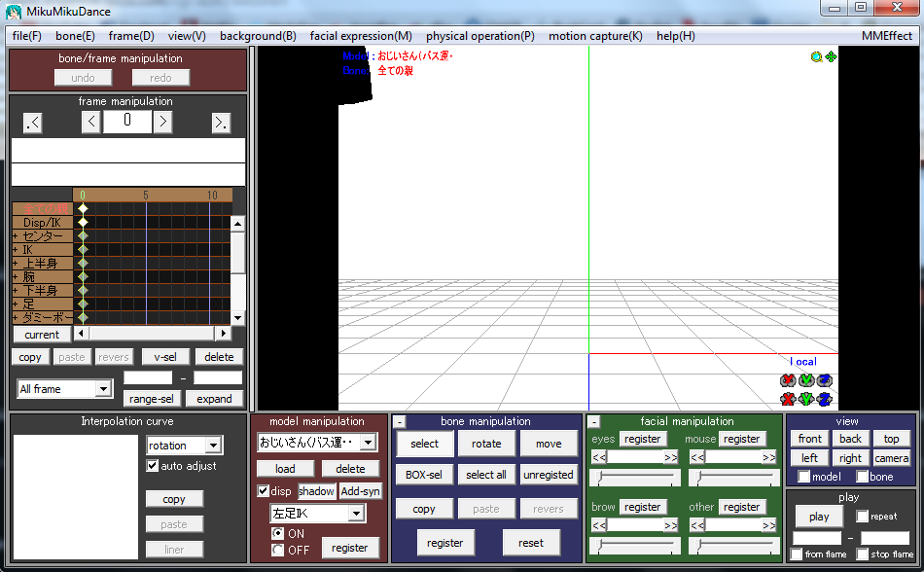924x572 pixels.
Task: Open the motion capture(K) menu
Action: pyautogui.click(x=595, y=36)
